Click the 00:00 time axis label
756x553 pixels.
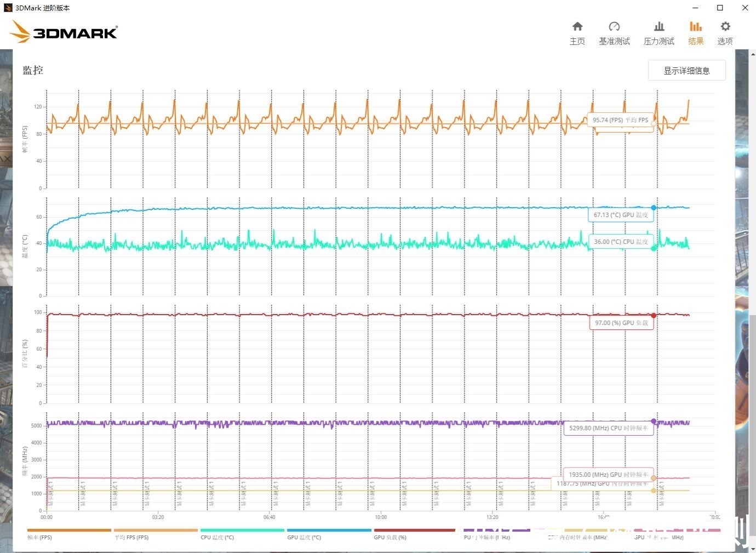pyautogui.click(x=47, y=517)
